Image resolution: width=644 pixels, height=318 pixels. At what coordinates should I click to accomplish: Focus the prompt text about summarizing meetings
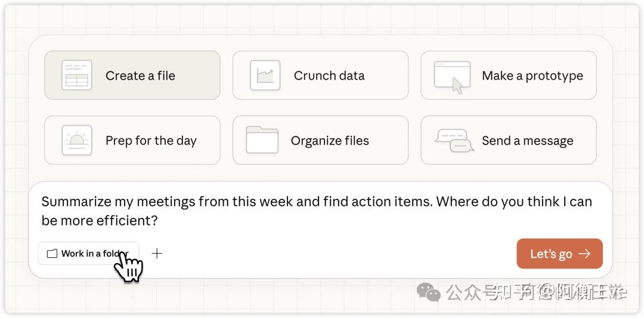coord(316,211)
